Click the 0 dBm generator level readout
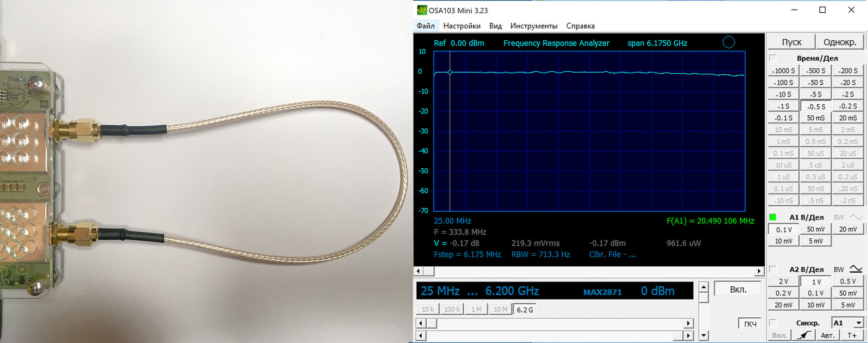Image resolution: width=868 pixels, height=343 pixels. click(x=657, y=291)
